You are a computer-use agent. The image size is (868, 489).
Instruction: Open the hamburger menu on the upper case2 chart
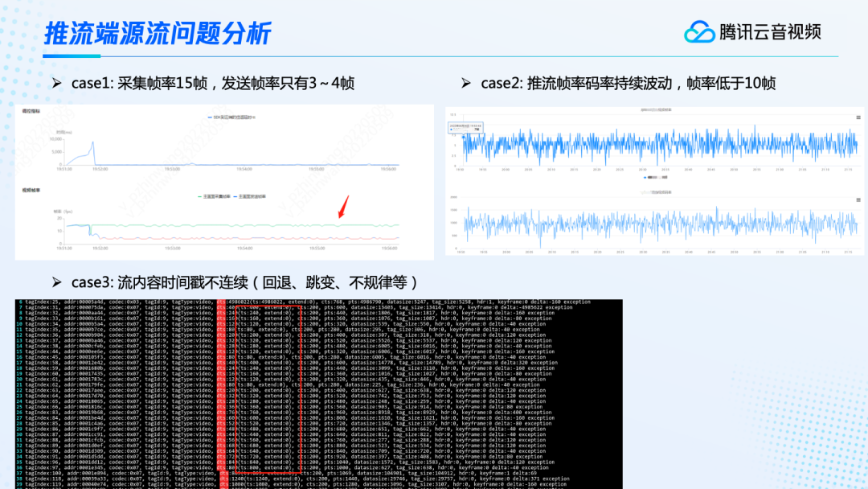tap(858, 117)
